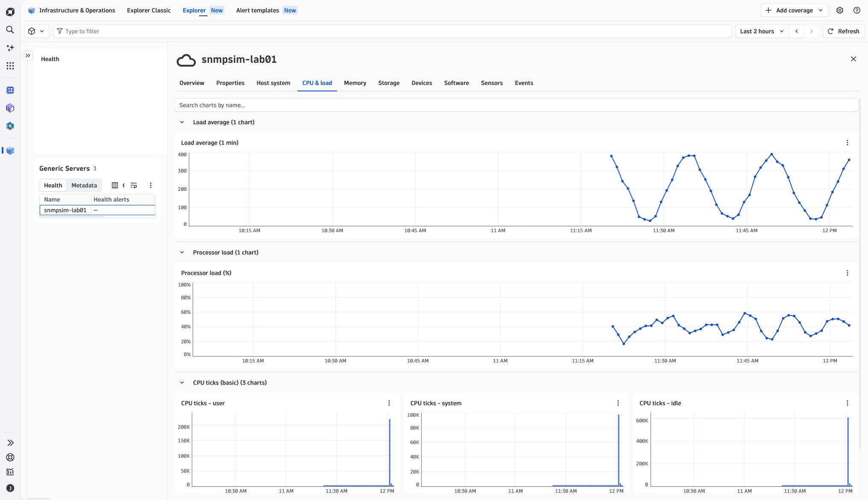
Task: Open the support lifebuoy icon
Action: point(10,457)
